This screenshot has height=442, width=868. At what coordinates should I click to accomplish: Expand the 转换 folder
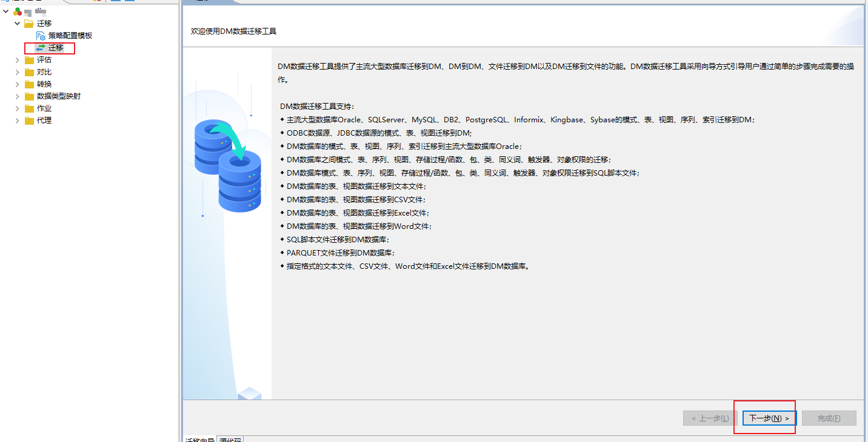click(x=18, y=84)
